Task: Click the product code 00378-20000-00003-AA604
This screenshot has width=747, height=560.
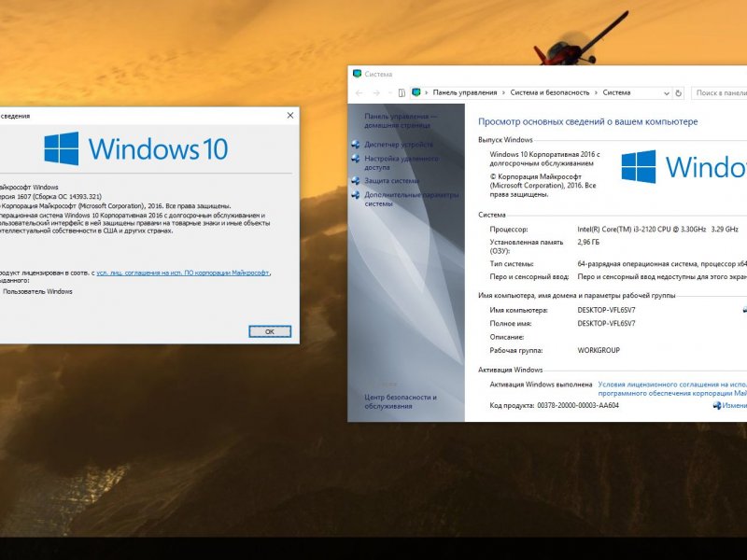Action: point(578,406)
